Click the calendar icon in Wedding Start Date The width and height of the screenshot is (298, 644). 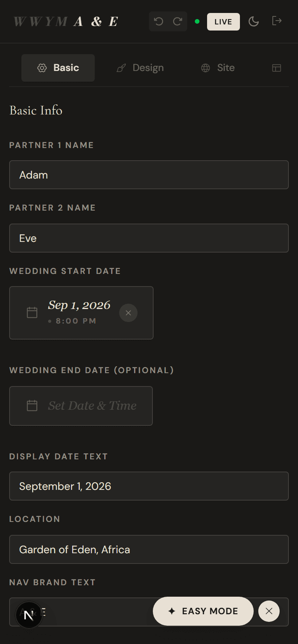coord(32,312)
